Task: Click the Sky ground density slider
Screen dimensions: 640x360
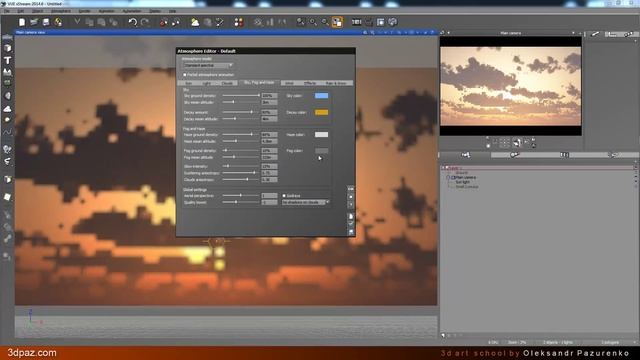Action: coord(241,96)
